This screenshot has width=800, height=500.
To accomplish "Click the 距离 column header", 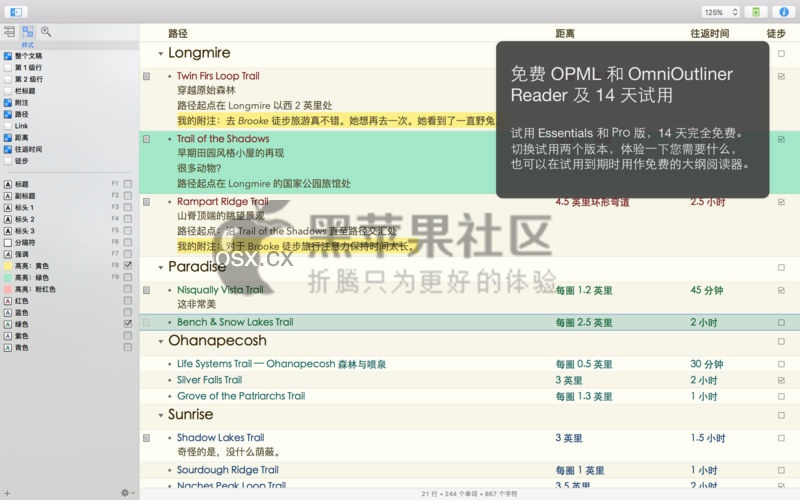I will point(565,34).
